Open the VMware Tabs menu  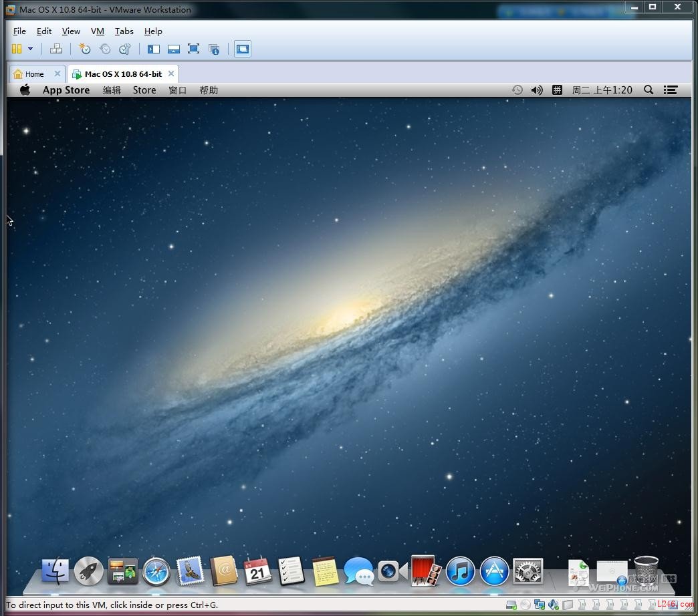(124, 31)
